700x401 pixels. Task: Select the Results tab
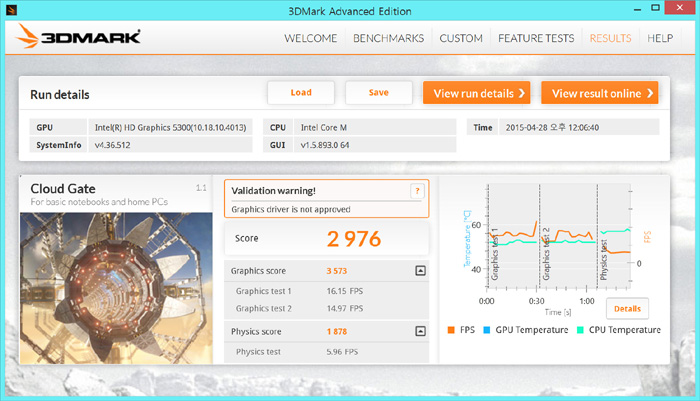click(x=610, y=38)
